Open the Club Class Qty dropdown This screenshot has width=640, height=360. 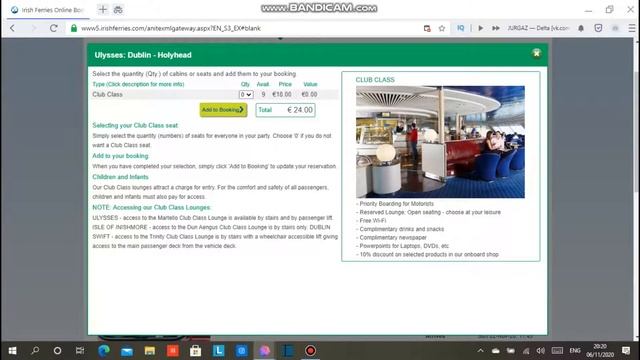[246, 94]
